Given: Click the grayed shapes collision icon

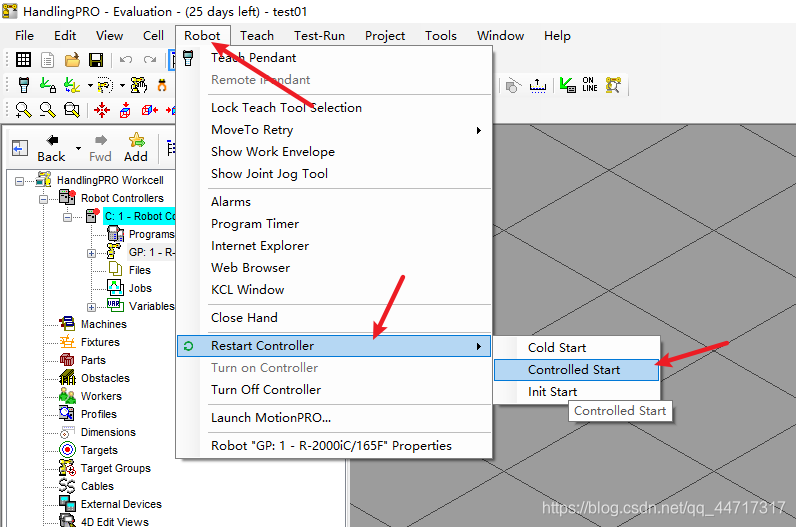Looking at the screenshot, I should [513, 85].
